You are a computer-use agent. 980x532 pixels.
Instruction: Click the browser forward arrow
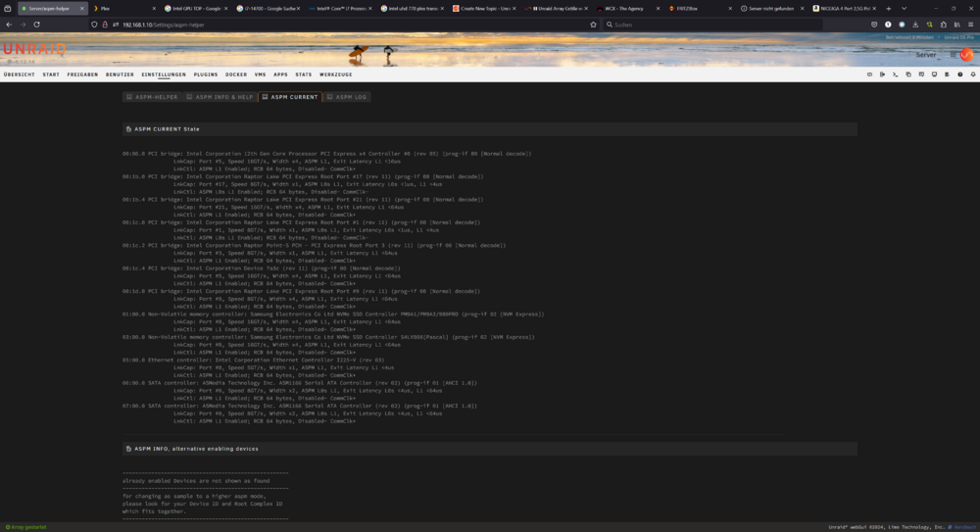pos(23,24)
